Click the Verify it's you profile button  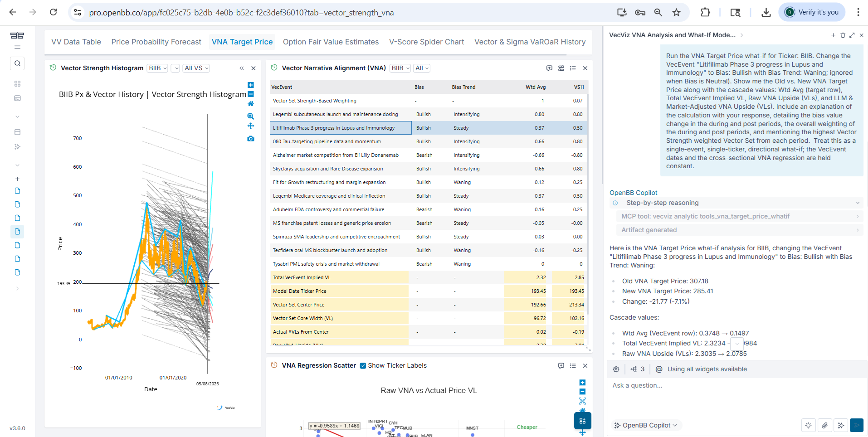click(812, 12)
